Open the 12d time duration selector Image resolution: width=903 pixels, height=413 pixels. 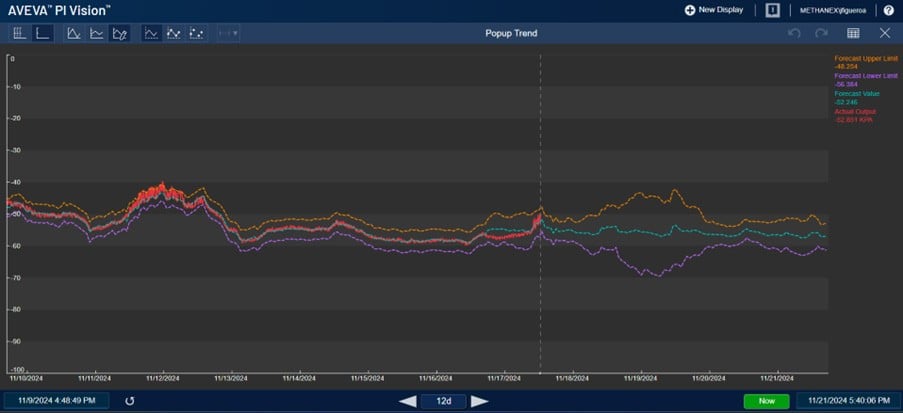click(x=443, y=401)
